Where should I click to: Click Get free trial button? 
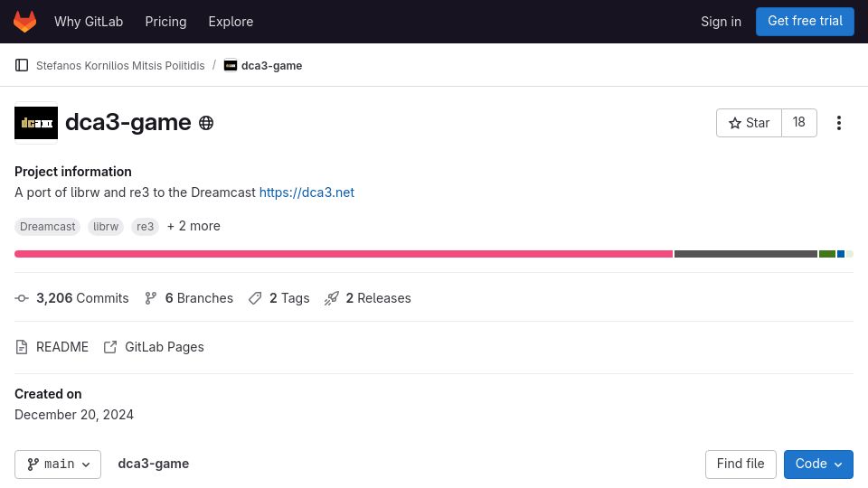pyautogui.click(x=805, y=21)
